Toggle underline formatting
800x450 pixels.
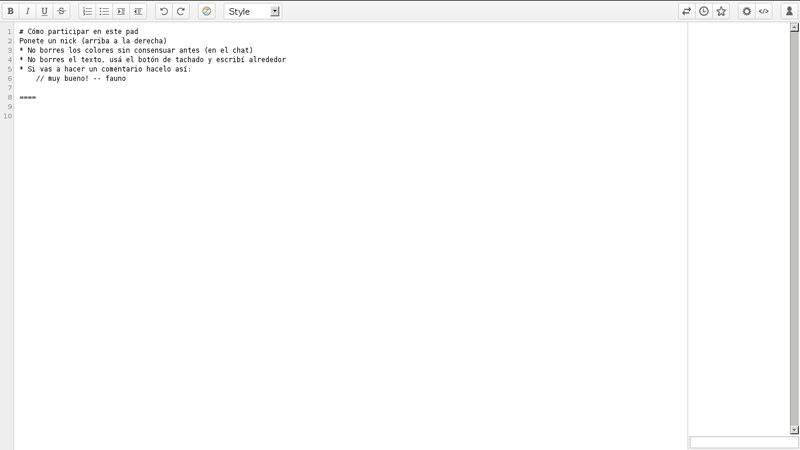point(44,11)
